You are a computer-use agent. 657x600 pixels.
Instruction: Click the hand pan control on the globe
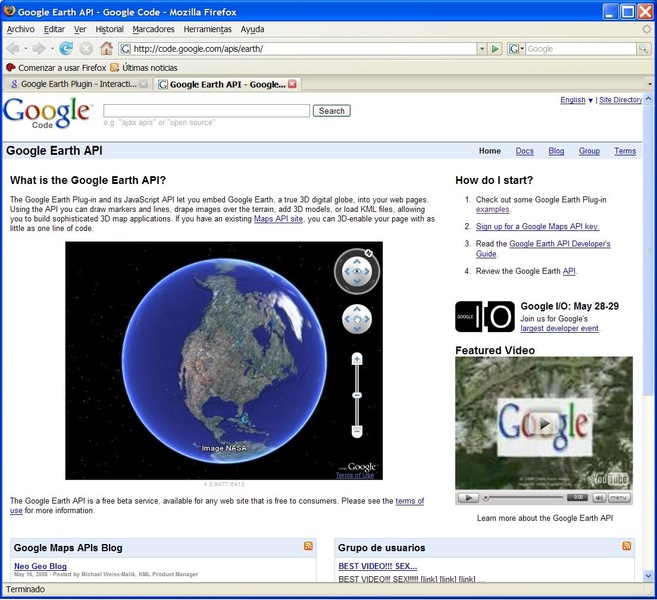357,319
